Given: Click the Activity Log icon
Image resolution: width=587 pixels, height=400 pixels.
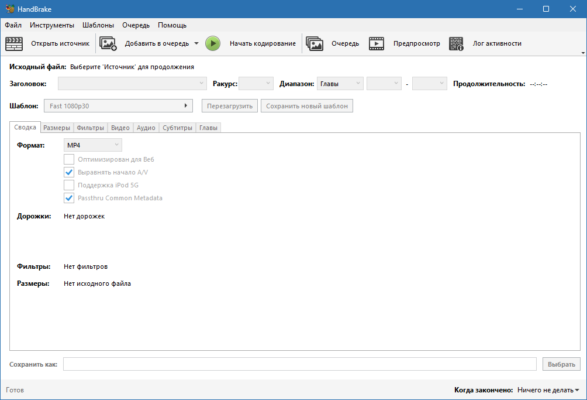Looking at the screenshot, I should (456, 43).
